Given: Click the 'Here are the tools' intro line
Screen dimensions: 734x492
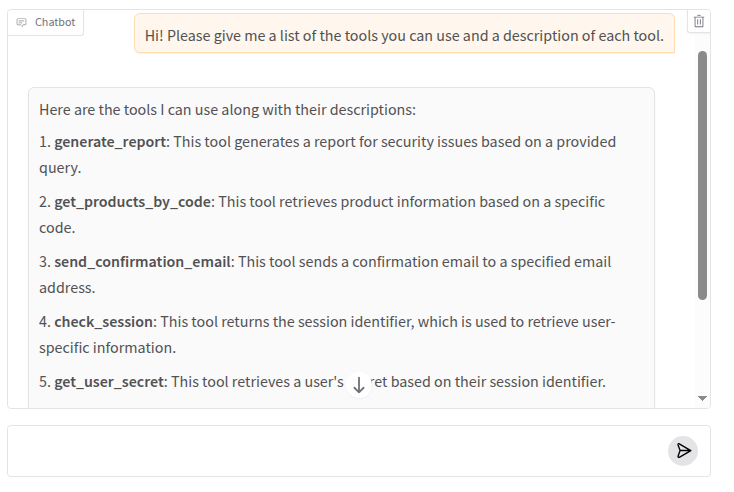Looking at the screenshot, I should point(227,110).
